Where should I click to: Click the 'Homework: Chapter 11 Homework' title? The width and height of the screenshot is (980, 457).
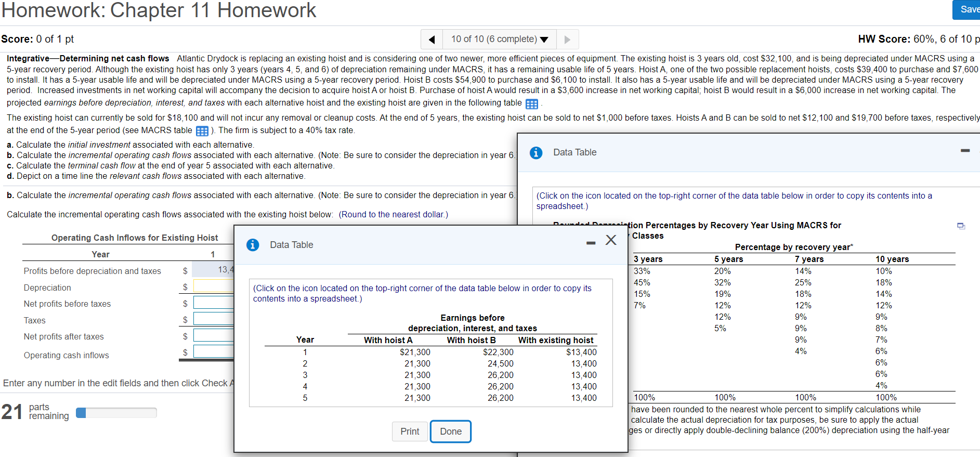pyautogui.click(x=159, y=10)
